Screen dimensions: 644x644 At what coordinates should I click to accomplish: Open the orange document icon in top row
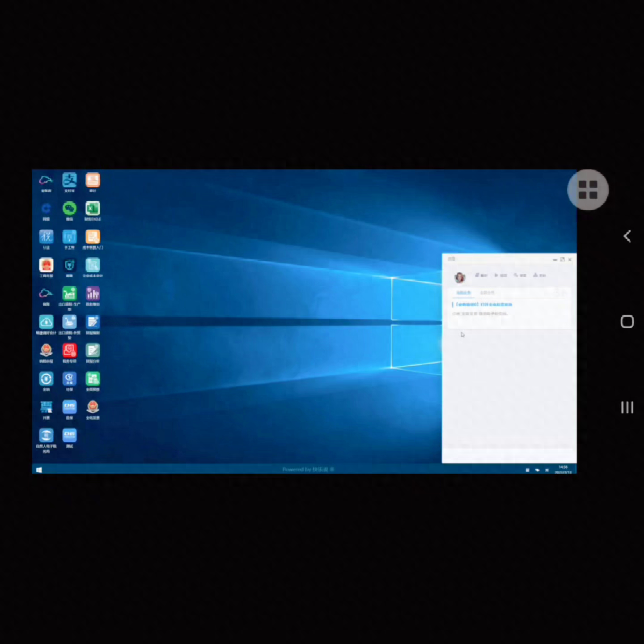(93, 180)
